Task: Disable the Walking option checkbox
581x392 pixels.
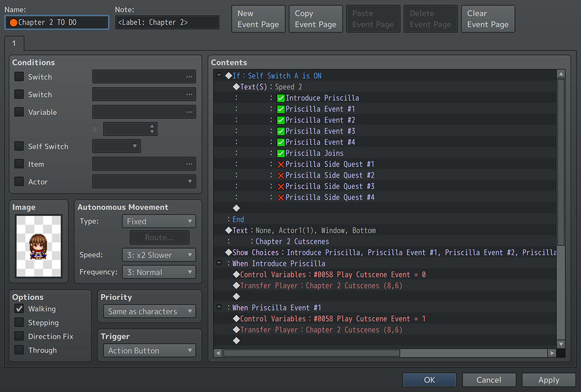Action: point(19,308)
